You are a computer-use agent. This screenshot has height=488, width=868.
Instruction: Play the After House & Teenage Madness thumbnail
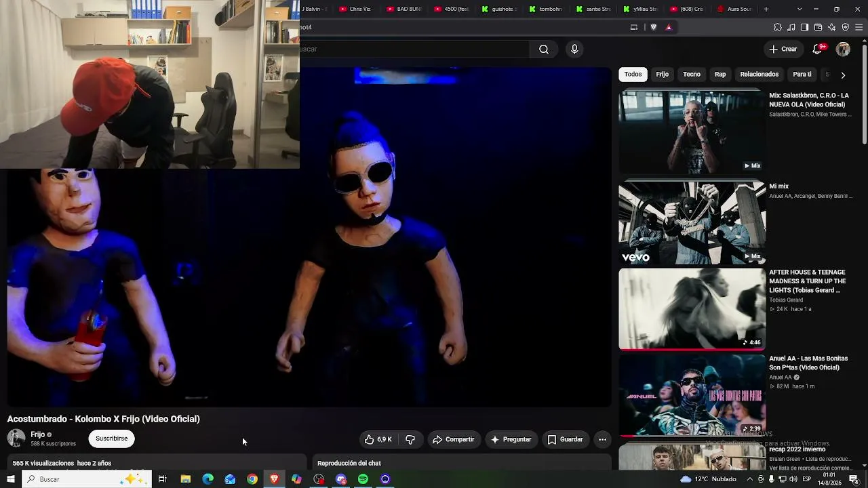(692, 309)
